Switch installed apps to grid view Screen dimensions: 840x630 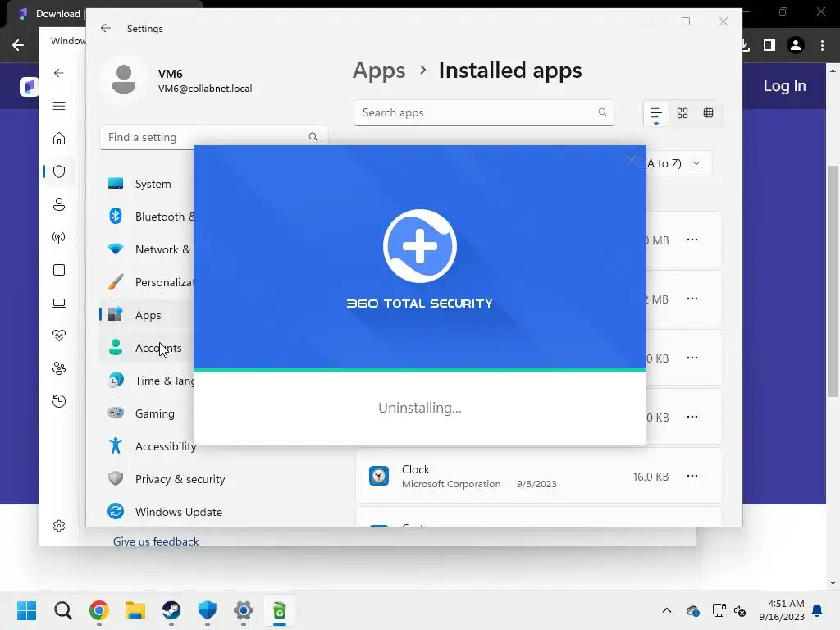click(x=682, y=113)
